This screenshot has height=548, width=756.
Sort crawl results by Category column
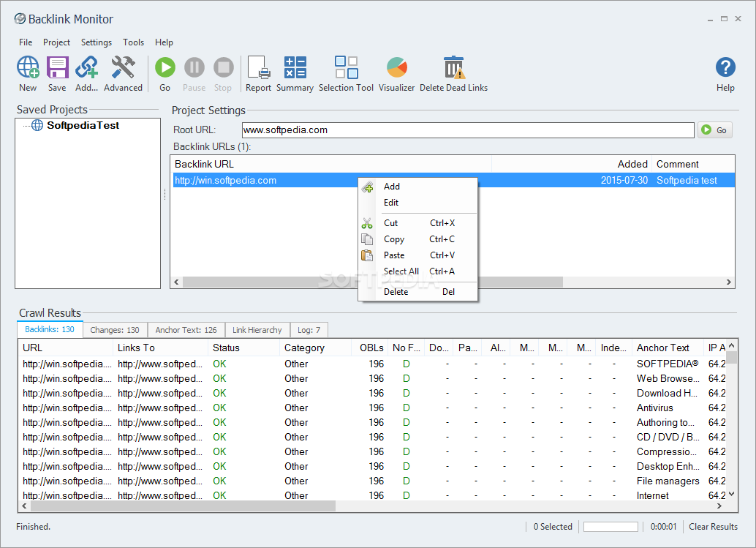[x=315, y=348]
